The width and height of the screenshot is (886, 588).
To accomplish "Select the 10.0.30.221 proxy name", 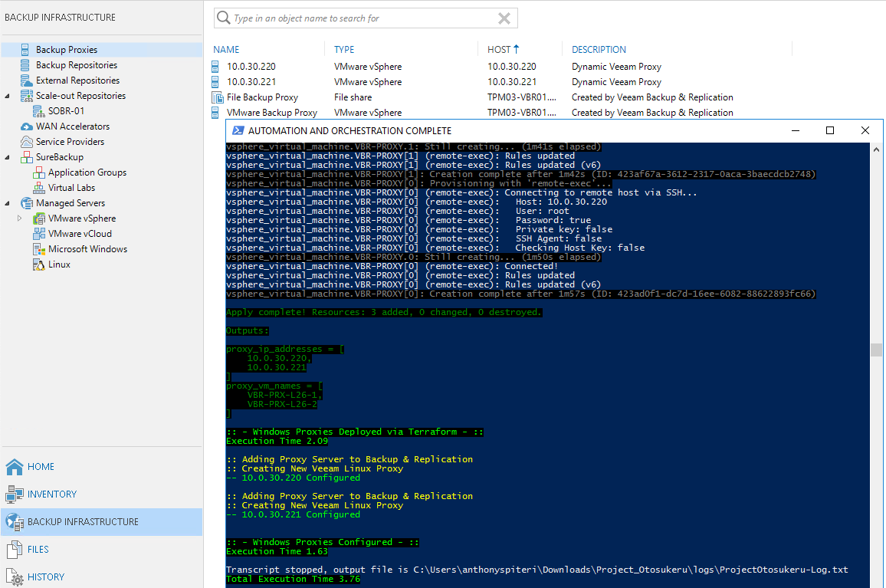I will (251, 82).
